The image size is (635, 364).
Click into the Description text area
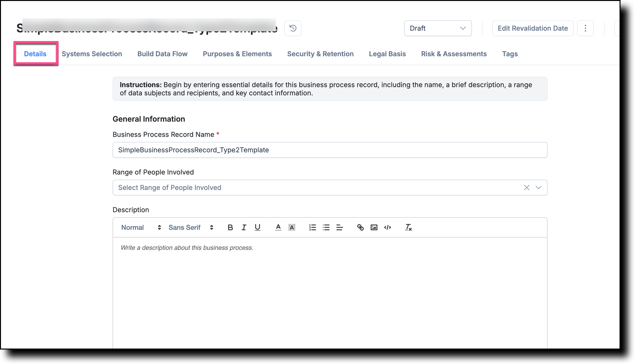(330, 293)
